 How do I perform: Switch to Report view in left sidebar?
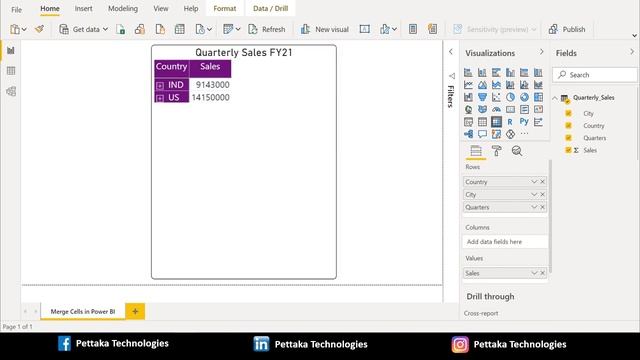coord(11,50)
